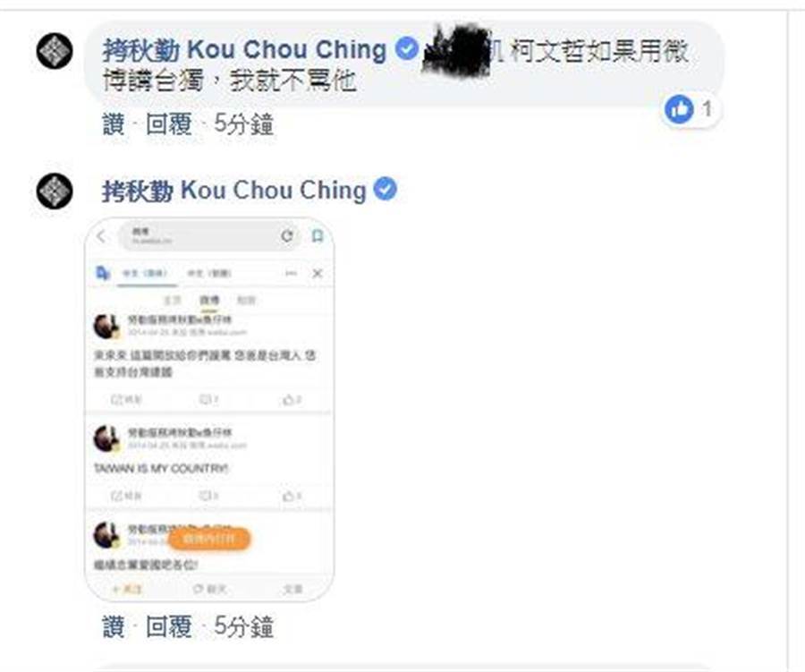This screenshot has width=805, height=672.
Task: Open the blue thumbs-up reaction icon
Action: [679, 109]
